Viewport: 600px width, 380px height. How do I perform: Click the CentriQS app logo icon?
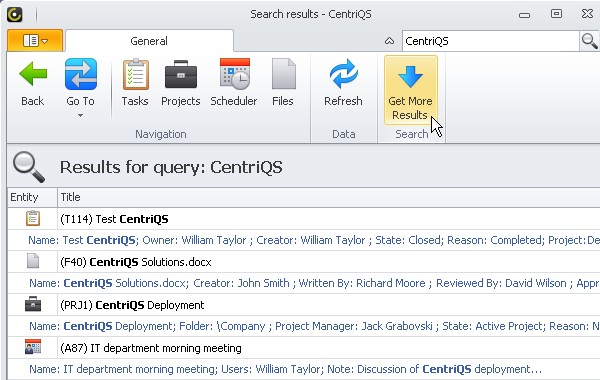(x=15, y=15)
